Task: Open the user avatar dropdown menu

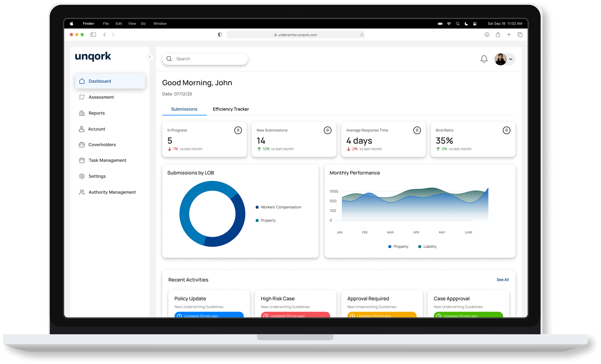Action: point(510,59)
